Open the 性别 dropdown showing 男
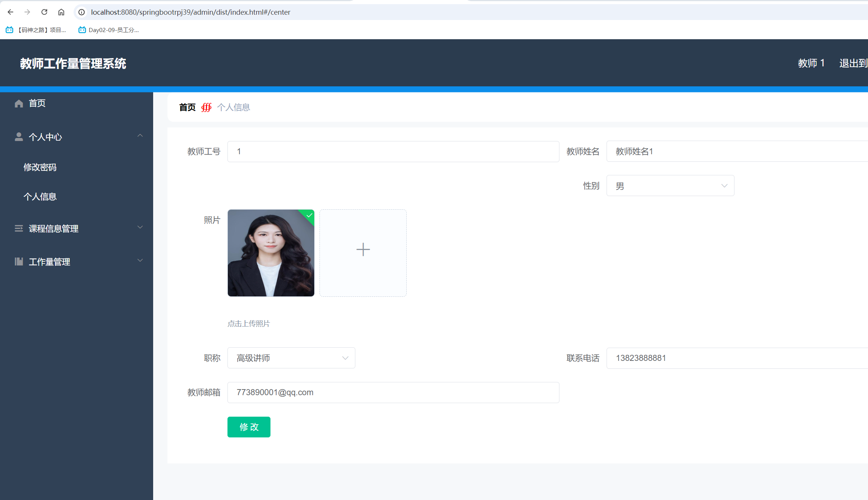Screen dimensions: 868x500 pyautogui.click(x=670, y=186)
